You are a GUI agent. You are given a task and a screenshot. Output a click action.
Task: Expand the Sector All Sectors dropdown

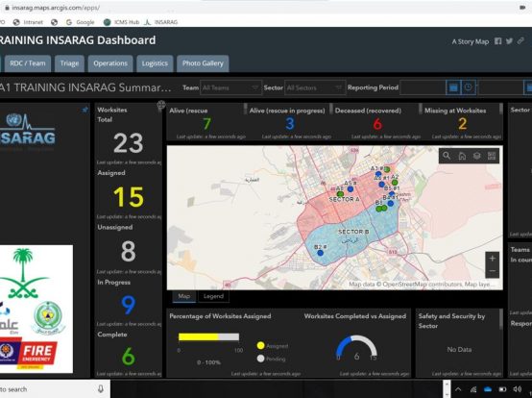pyautogui.click(x=315, y=87)
